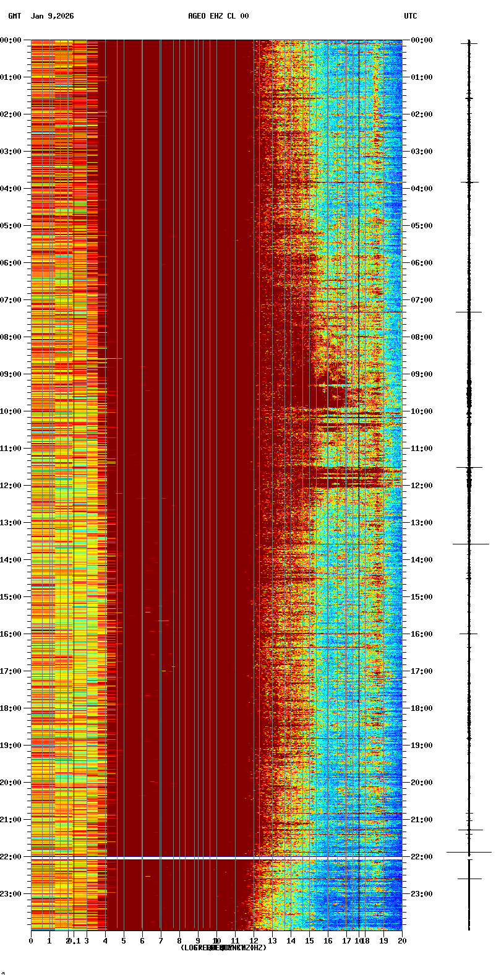Click the frequency axis caption below the plot
Viewport: 496px width, 980px height.
[223, 948]
